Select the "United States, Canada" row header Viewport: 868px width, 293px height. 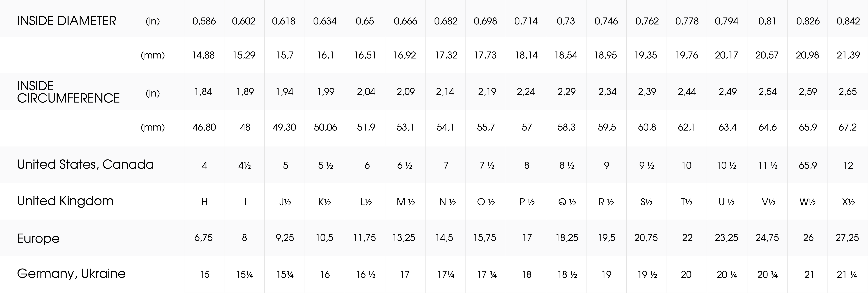(85, 165)
